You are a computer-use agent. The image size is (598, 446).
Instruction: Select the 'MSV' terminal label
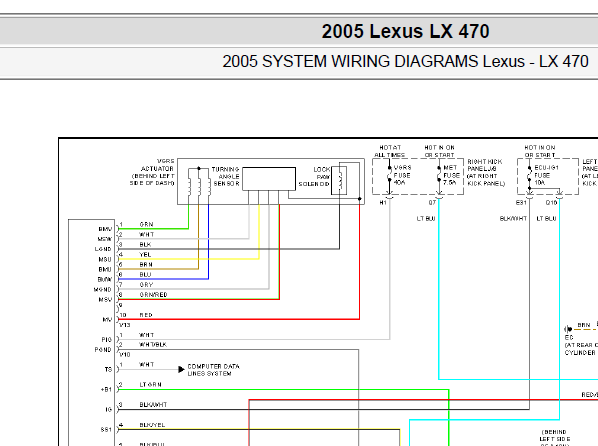click(105, 299)
